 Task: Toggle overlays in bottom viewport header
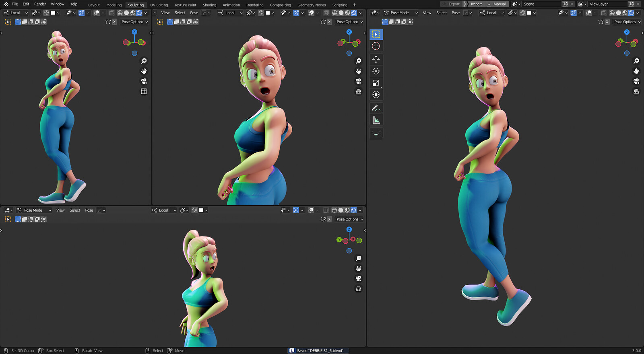coord(311,210)
